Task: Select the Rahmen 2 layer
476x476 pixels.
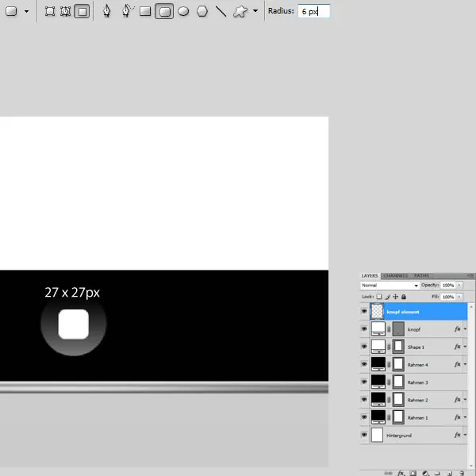Action: [x=419, y=400]
